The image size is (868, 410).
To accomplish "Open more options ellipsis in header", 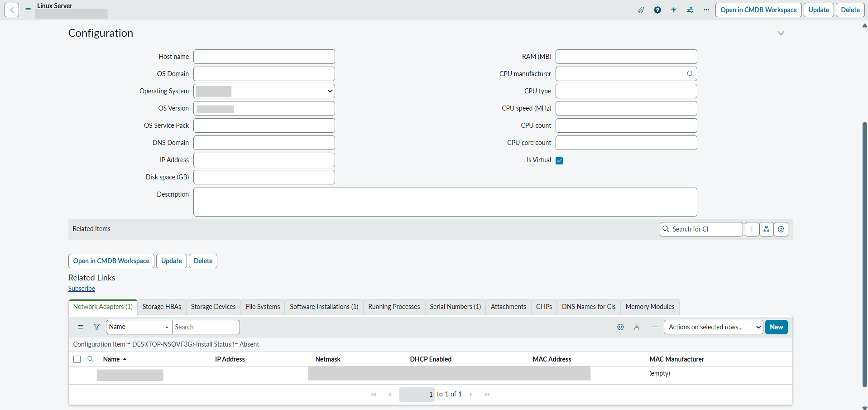I will (x=706, y=10).
